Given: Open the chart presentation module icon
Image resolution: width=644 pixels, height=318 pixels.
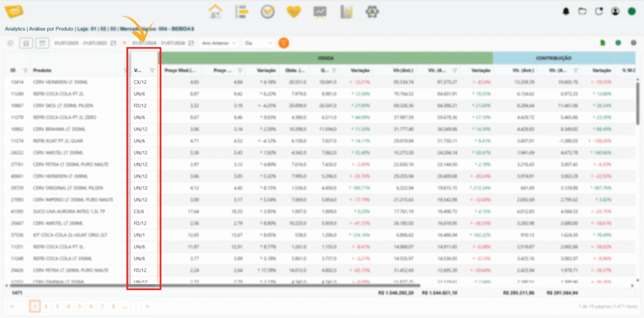Looking at the screenshot, I should (x=320, y=12).
